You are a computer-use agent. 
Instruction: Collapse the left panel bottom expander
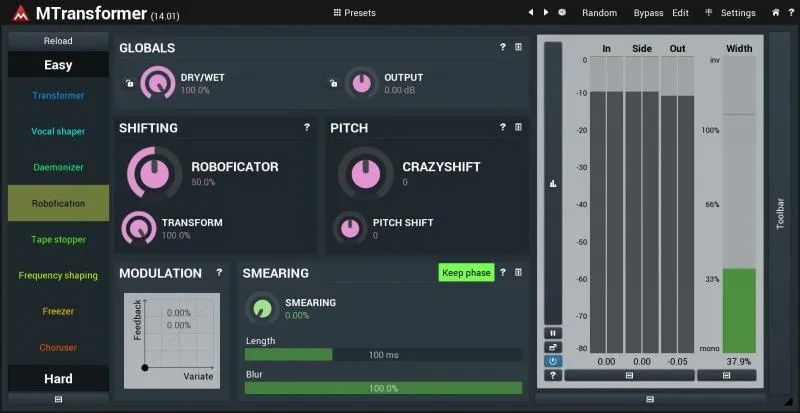[58, 399]
